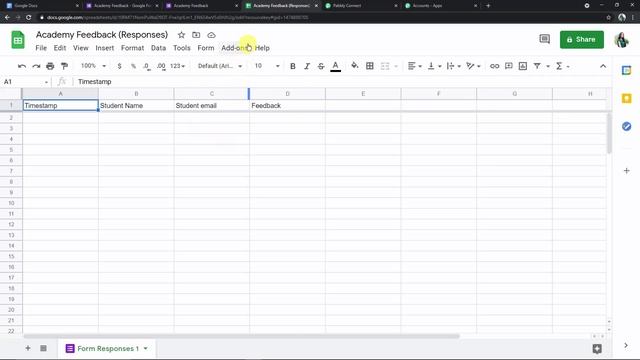This screenshot has height=360, width=640.
Task: Open the Keep side panel icon
Action: coord(627,98)
